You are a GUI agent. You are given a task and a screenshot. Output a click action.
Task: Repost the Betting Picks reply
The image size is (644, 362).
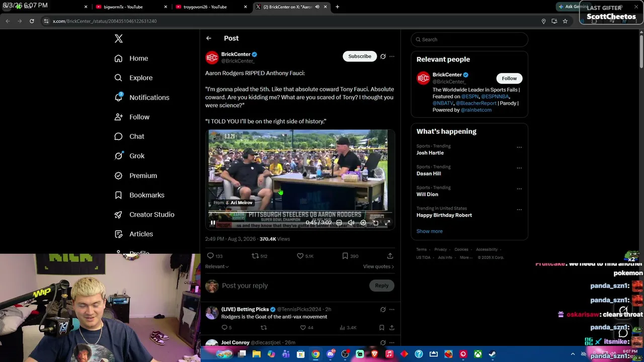(x=263, y=328)
